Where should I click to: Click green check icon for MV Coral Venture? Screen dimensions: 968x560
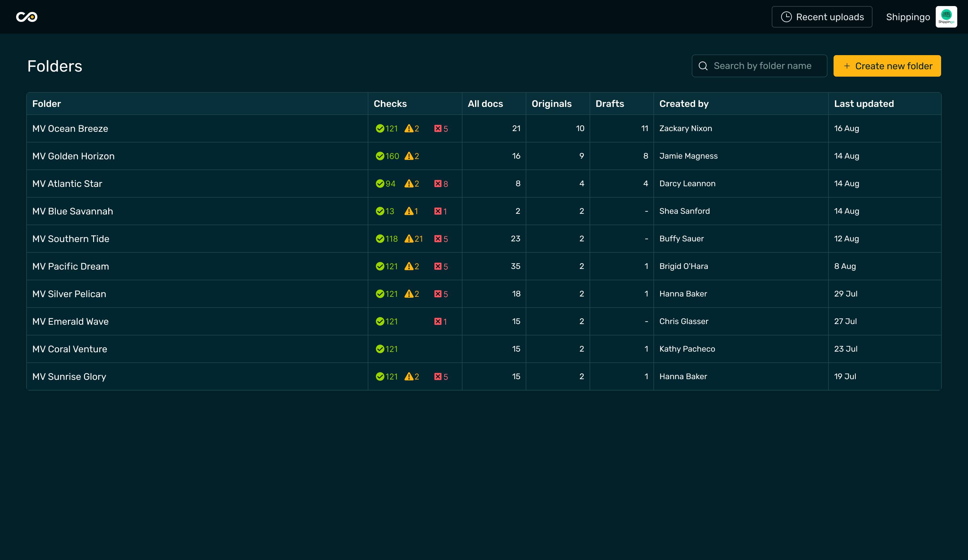[x=379, y=349]
